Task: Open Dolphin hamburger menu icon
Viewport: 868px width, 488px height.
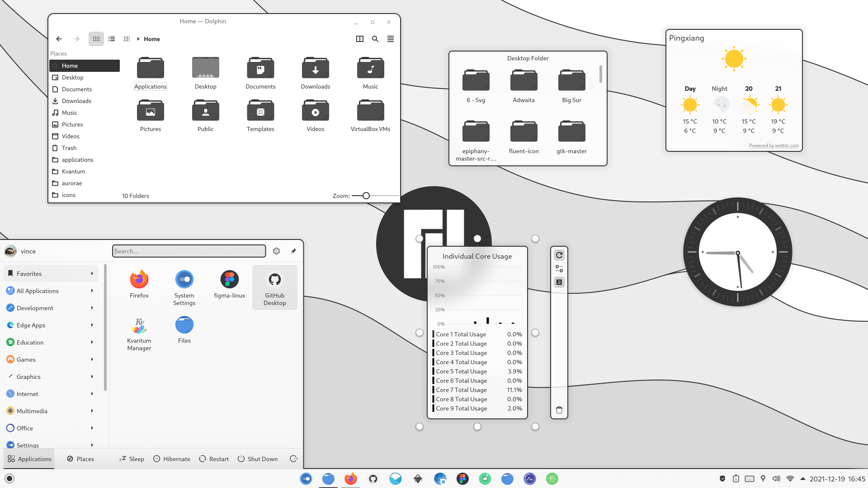Action: point(391,39)
